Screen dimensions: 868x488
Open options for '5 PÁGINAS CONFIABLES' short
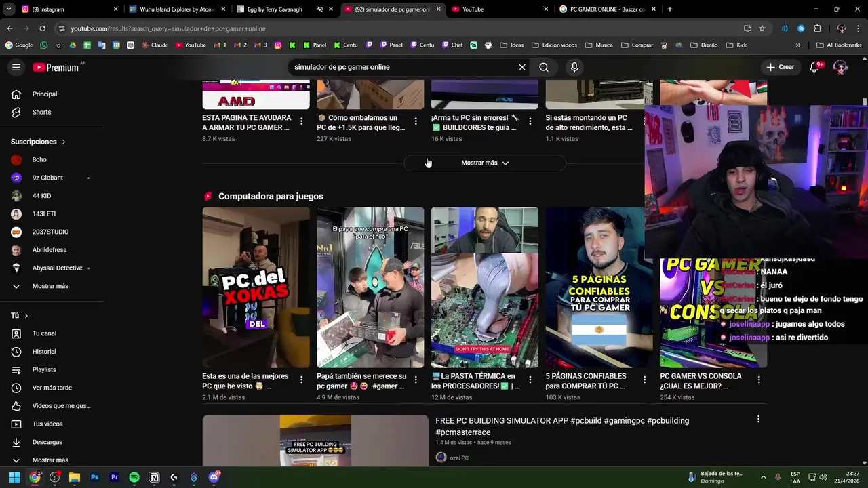(x=644, y=380)
